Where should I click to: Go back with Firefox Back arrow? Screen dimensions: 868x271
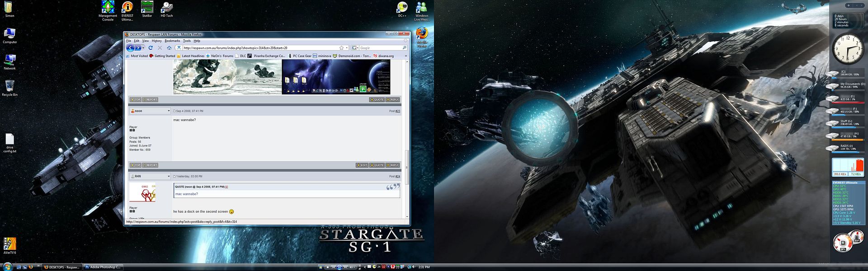coord(130,48)
